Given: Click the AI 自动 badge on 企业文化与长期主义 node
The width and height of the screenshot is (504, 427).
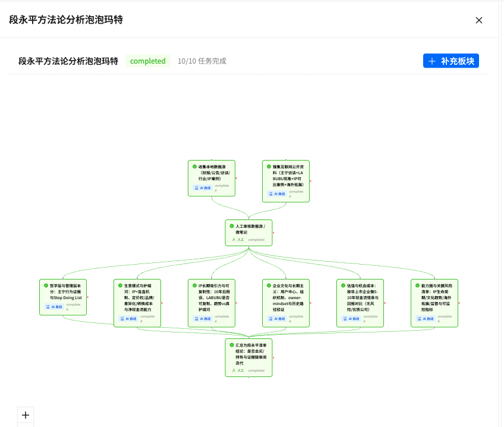Looking at the screenshot, I should coord(277,319).
